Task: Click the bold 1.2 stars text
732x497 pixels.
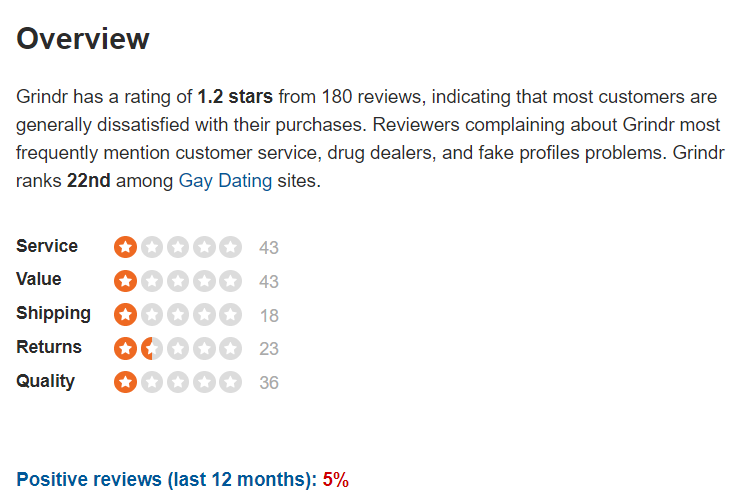Action: pyautogui.click(x=235, y=97)
